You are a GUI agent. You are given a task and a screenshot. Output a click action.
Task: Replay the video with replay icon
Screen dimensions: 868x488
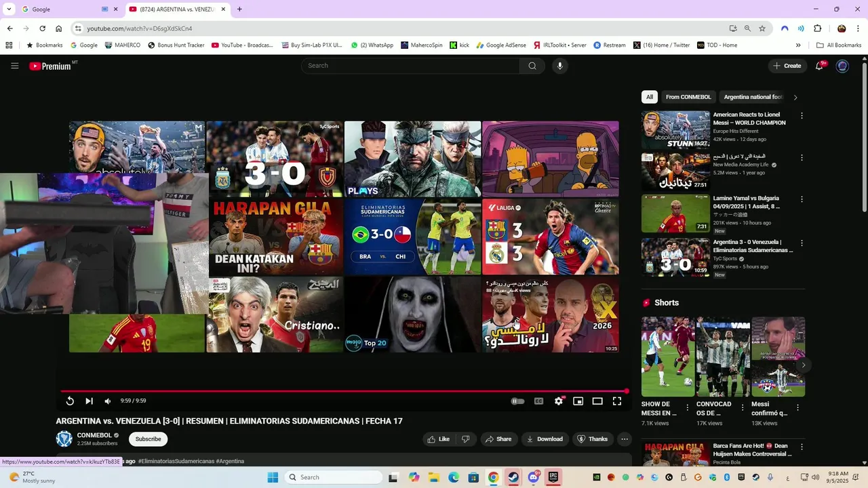[x=70, y=401]
